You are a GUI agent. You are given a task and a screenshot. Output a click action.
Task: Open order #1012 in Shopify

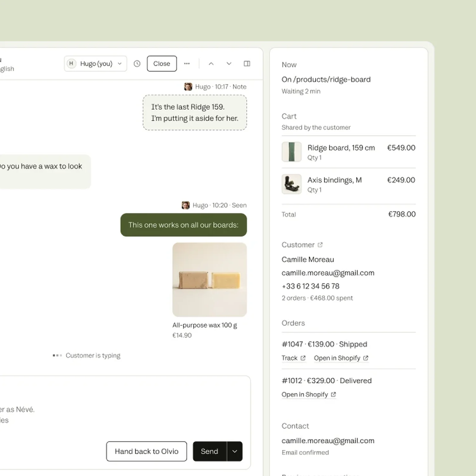pos(309,394)
